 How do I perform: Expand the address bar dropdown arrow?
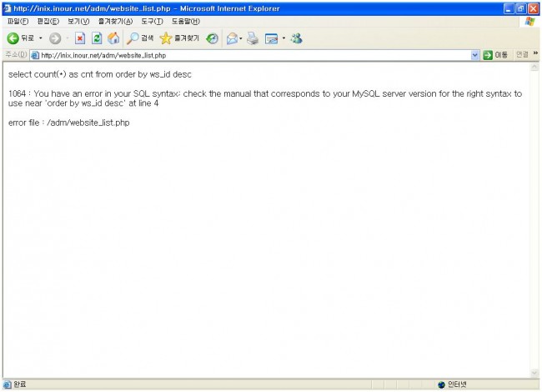pyautogui.click(x=474, y=55)
